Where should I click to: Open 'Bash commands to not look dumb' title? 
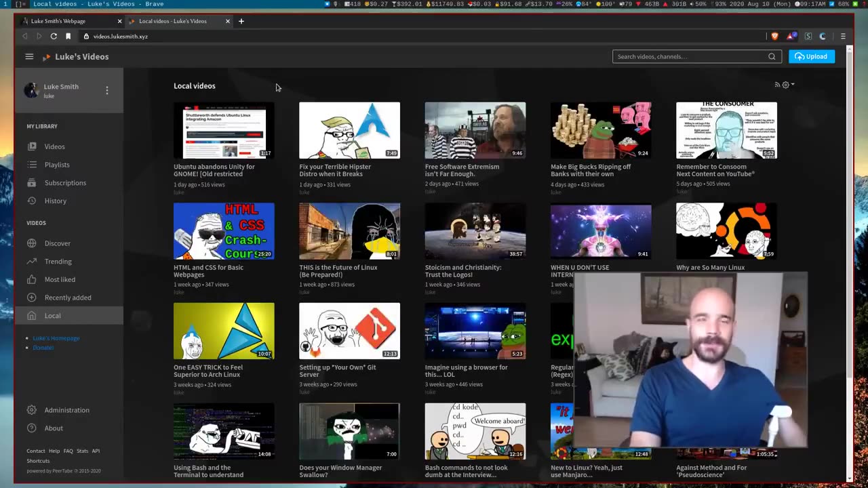tap(466, 471)
